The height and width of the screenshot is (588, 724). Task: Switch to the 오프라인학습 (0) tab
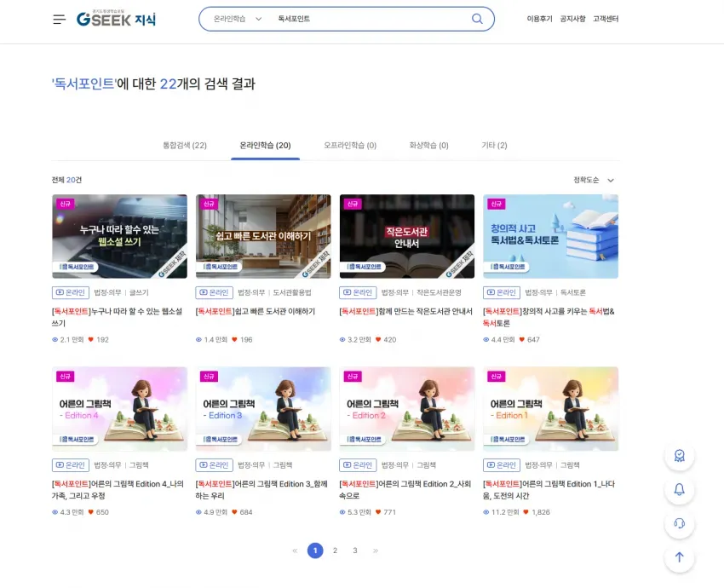[x=350, y=146]
